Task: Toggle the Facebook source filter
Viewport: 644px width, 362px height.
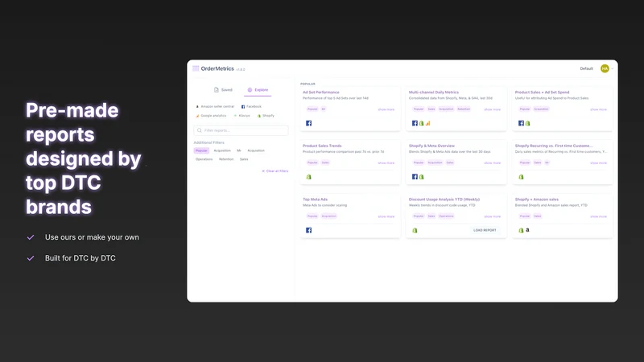Action: (251, 106)
